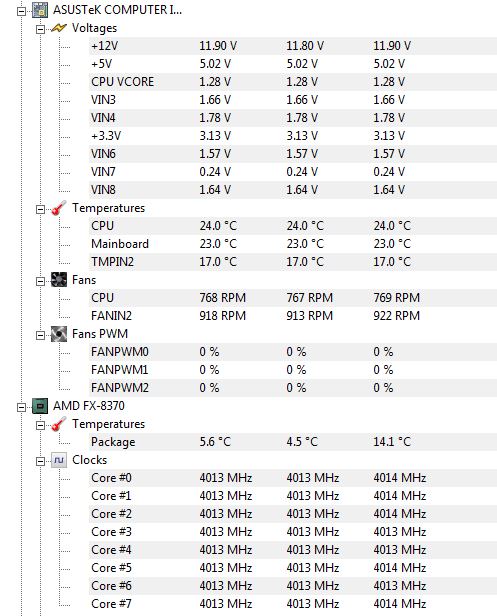
Task: Select the FANIN2 fan speed row
Action: (x=293, y=316)
